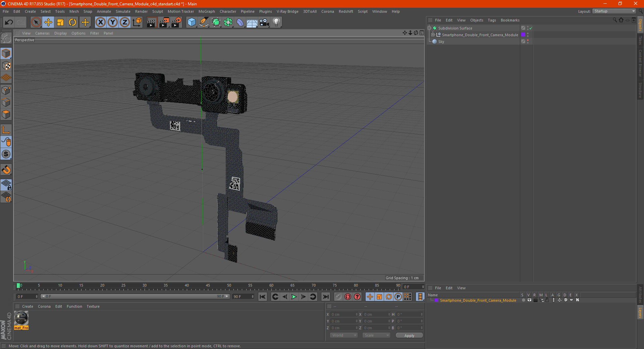Select the Live Selection tool
The width and height of the screenshot is (644, 349).
click(36, 22)
